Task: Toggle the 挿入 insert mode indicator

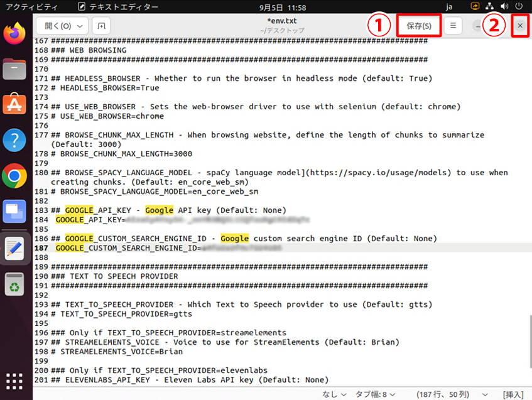Action: [x=513, y=394]
